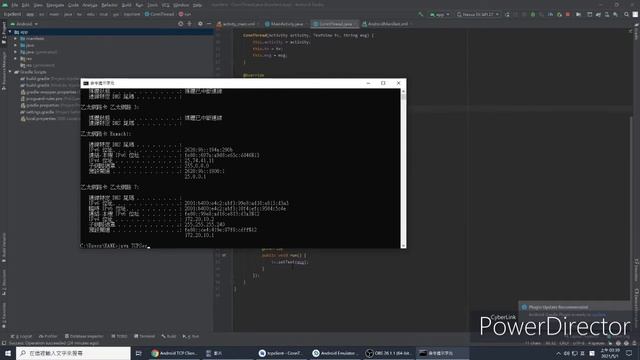The image size is (640, 360).
Task: Hide the project panel with minus icon
Action: click(x=209, y=24)
